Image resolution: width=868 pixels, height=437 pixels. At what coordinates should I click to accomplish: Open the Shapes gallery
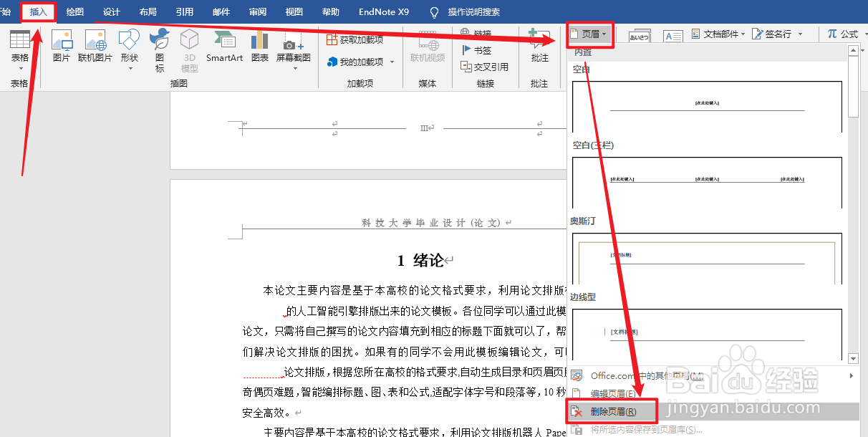(x=128, y=49)
